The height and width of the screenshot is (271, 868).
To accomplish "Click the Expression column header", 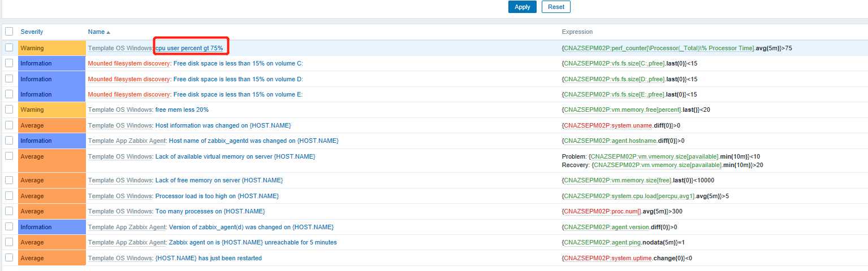I will click(x=577, y=32).
